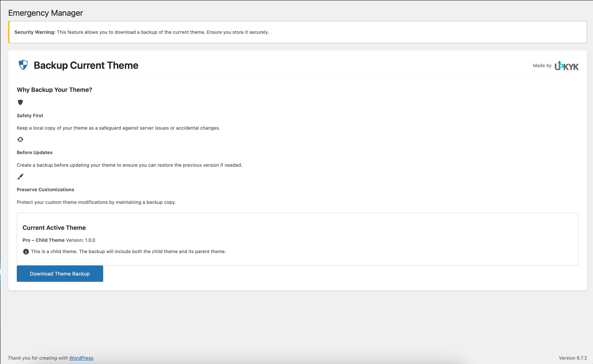The height and width of the screenshot is (364, 593).
Task: Click the paintbrush Preserve Customizations icon
Action: pyautogui.click(x=20, y=177)
